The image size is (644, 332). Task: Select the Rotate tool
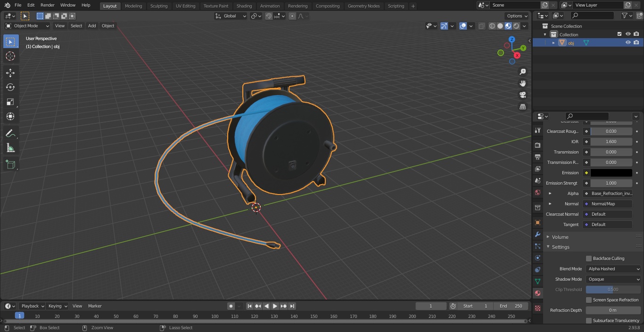(x=10, y=87)
